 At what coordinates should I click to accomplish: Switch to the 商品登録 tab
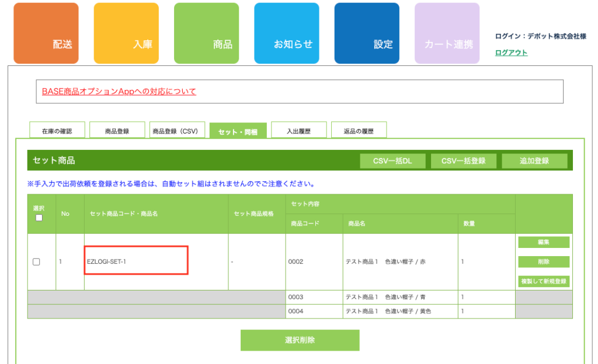(x=117, y=131)
